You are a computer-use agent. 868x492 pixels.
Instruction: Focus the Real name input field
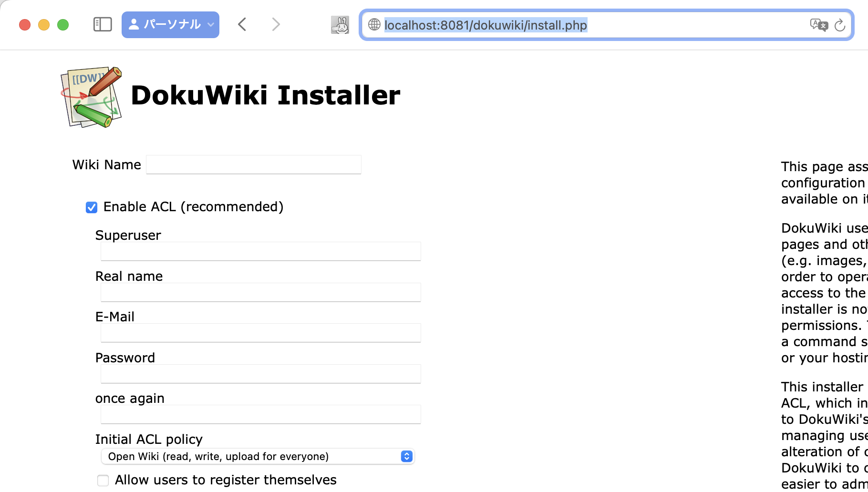pos(261,292)
